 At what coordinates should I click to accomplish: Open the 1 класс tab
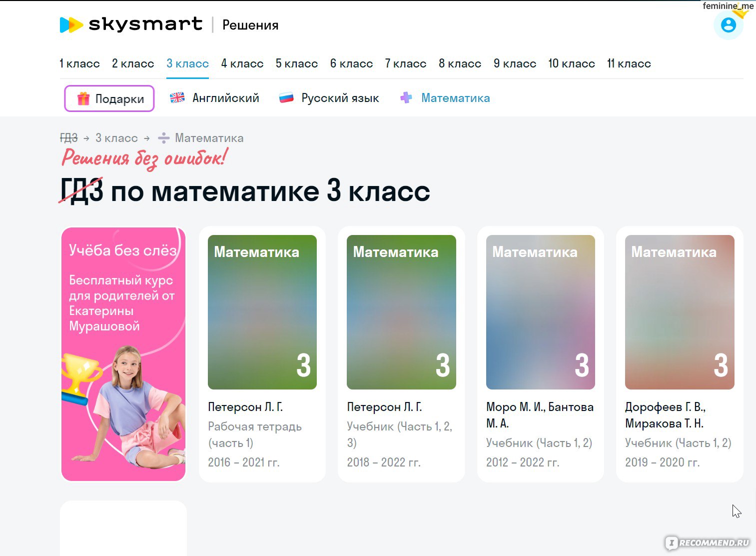coord(79,63)
